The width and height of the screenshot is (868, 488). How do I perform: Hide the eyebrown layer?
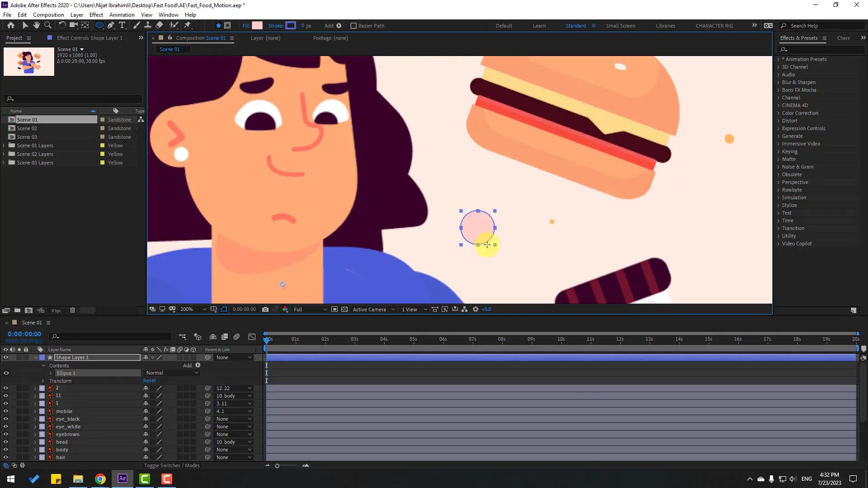(6, 434)
